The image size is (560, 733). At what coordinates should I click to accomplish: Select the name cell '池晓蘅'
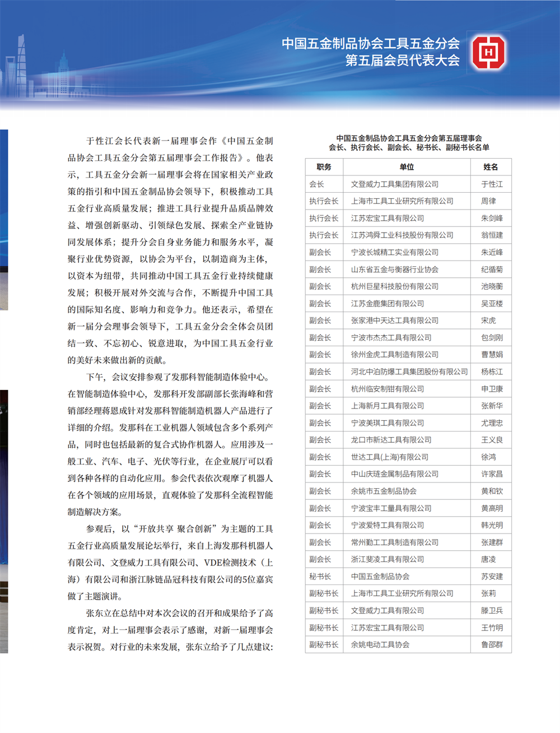[492, 286]
